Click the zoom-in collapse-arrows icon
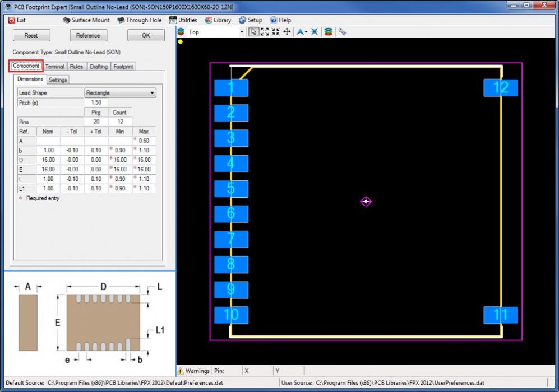This screenshot has height=392, width=559. click(x=275, y=32)
